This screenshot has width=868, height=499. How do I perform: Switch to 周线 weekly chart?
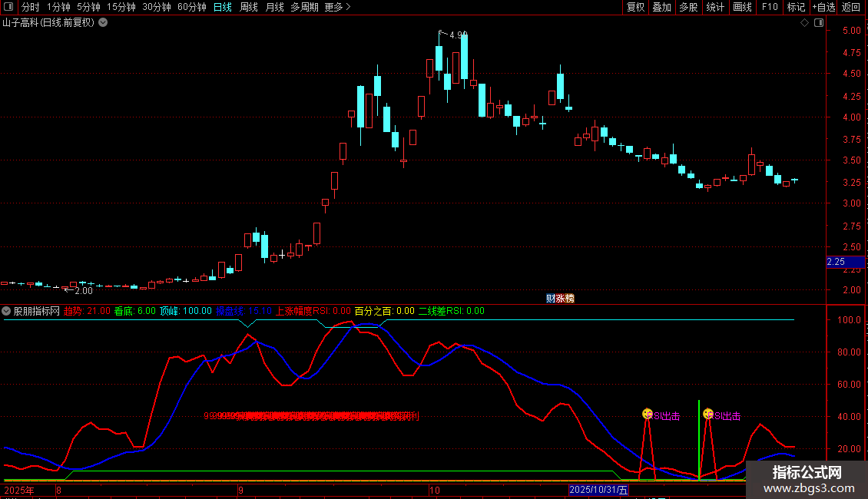(249, 7)
